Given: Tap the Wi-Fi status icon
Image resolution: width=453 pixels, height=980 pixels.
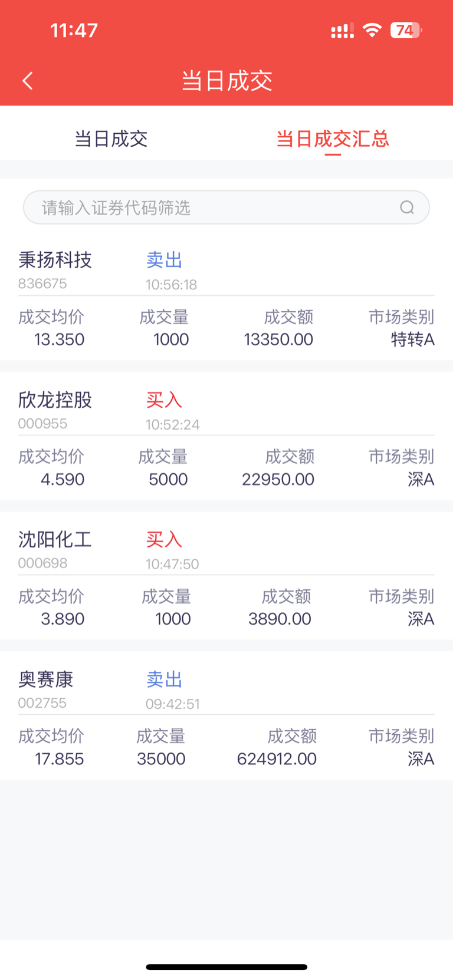Looking at the screenshot, I should tap(372, 29).
